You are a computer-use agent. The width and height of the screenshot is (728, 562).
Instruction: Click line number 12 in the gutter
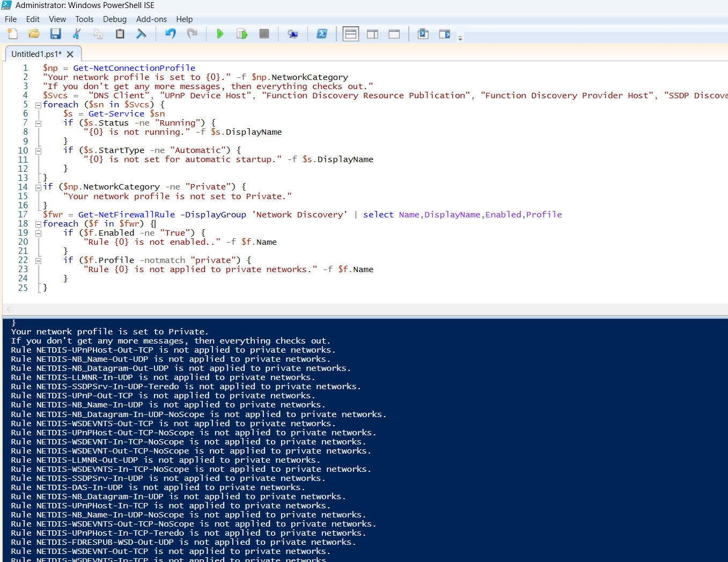tap(23, 169)
